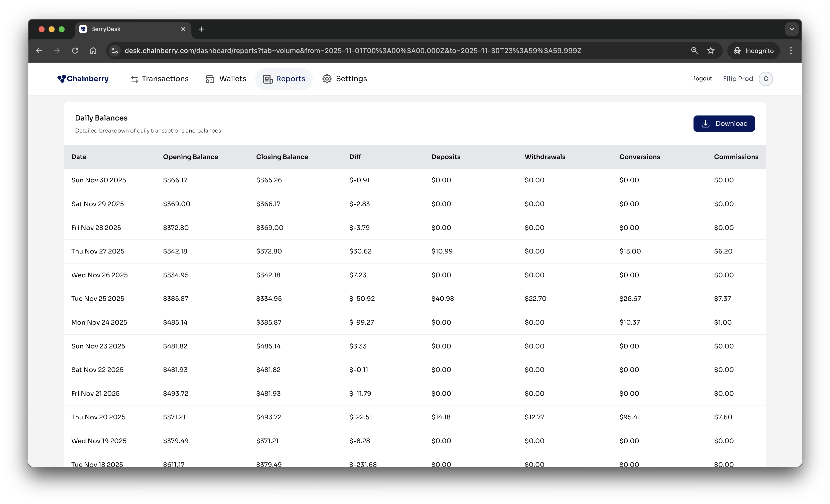Focus the URL address bar

coord(352,51)
